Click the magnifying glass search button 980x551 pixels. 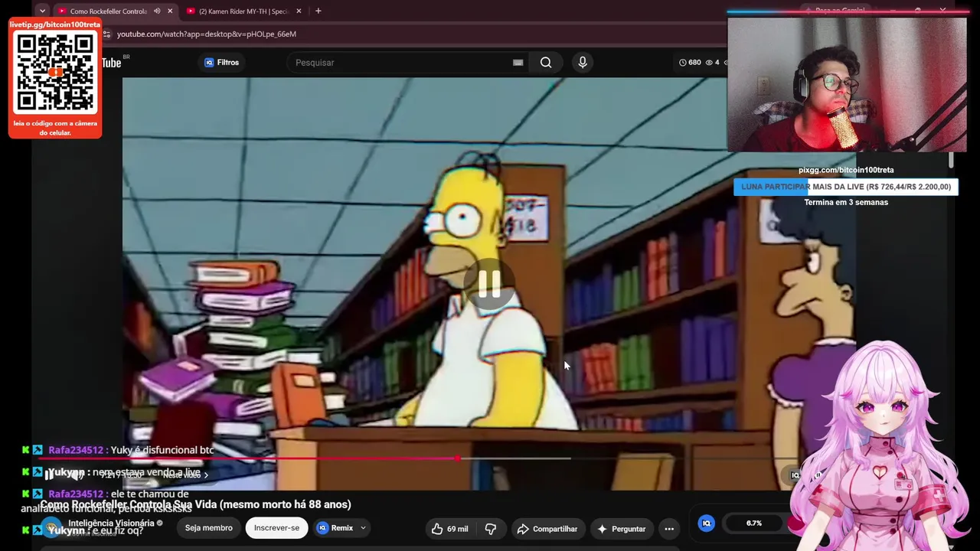click(546, 63)
